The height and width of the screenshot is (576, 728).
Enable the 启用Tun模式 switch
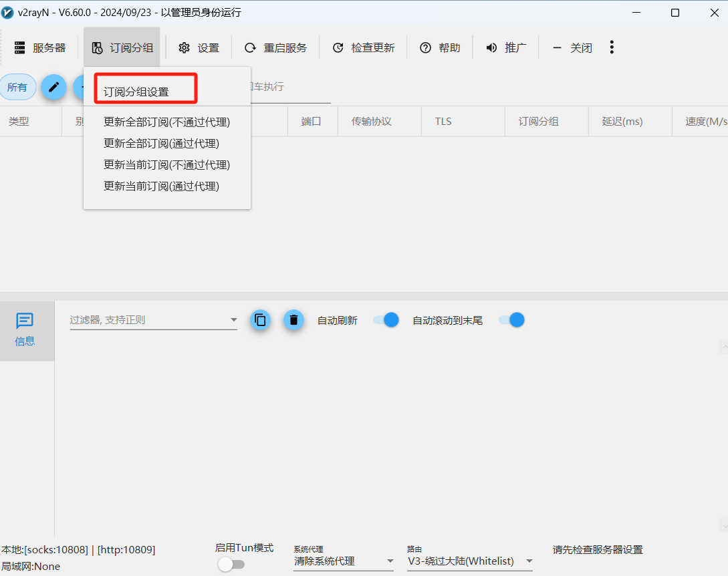pyautogui.click(x=231, y=565)
